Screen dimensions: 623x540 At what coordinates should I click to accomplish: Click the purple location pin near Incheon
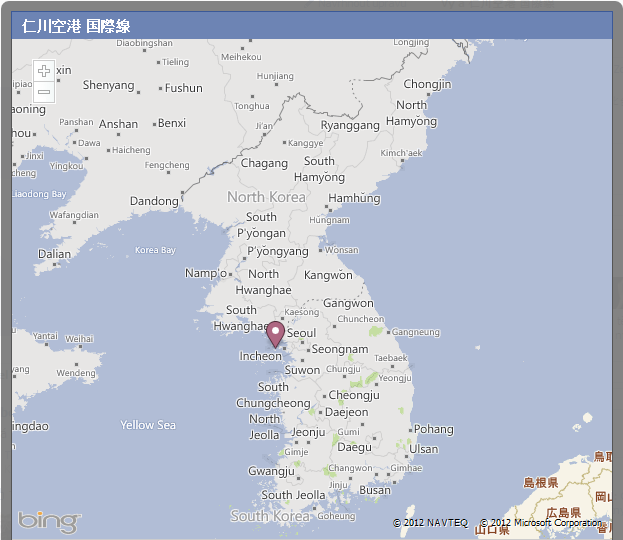[x=276, y=334]
